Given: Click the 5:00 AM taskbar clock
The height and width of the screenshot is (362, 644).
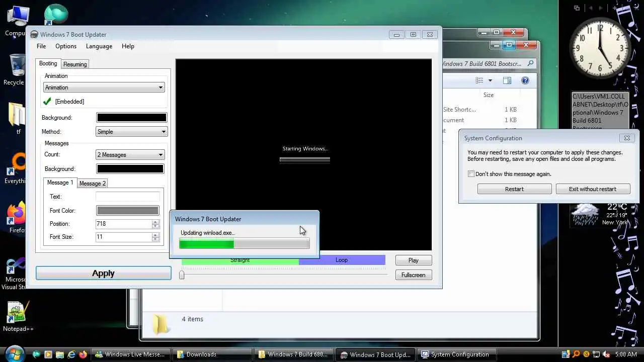Looking at the screenshot, I should pyautogui.click(x=625, y=354).
